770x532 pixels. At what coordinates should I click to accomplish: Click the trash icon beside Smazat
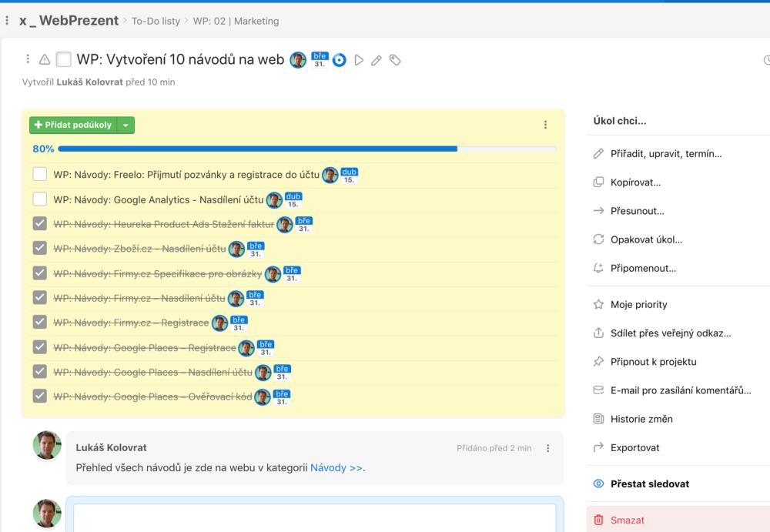click(598, 520)
